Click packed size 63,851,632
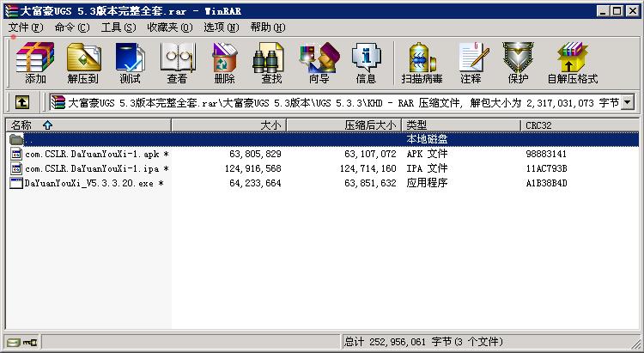Screen dimensions: 644x353 point(370,183)
